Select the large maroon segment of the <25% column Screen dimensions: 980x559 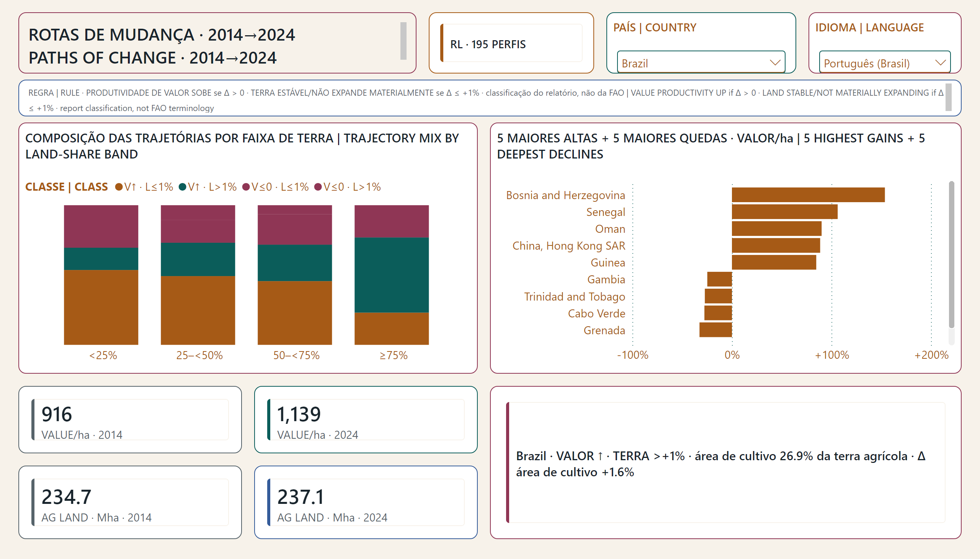coord(101,227)
